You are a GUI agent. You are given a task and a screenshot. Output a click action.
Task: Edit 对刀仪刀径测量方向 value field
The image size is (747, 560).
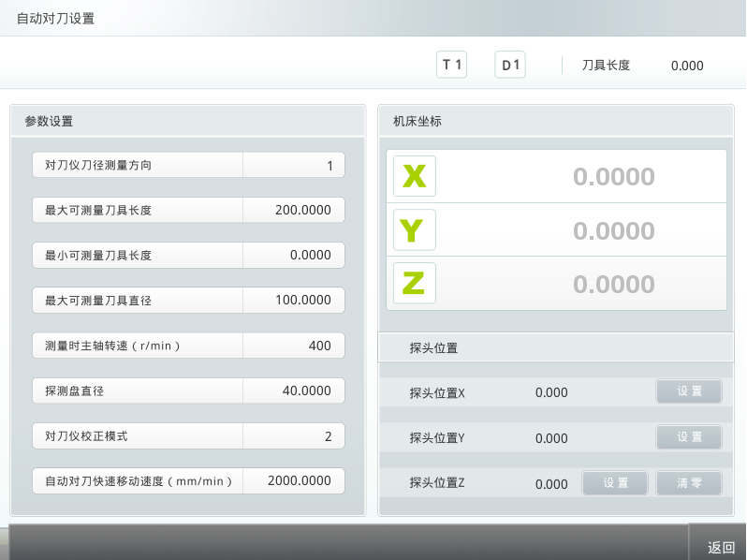pyautogui.click(x=293, y=166)
